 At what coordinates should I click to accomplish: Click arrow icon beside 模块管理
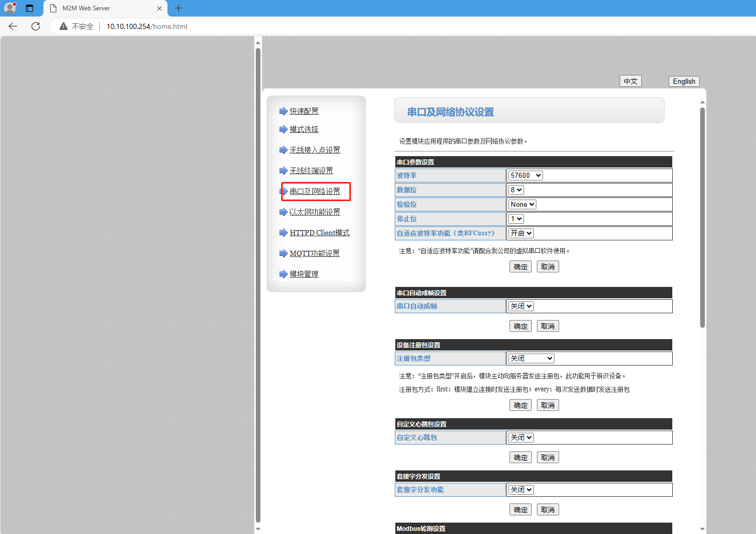point(283,274)
